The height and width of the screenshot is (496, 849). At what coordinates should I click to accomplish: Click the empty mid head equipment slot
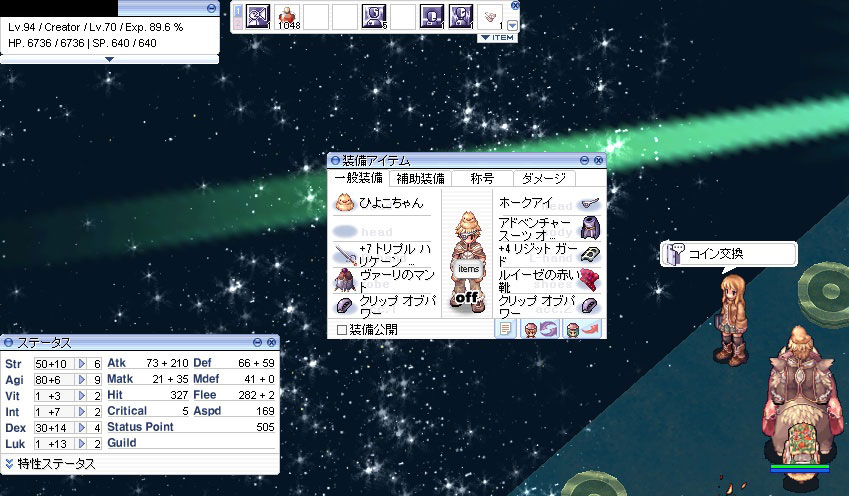(x=345, y=232)
